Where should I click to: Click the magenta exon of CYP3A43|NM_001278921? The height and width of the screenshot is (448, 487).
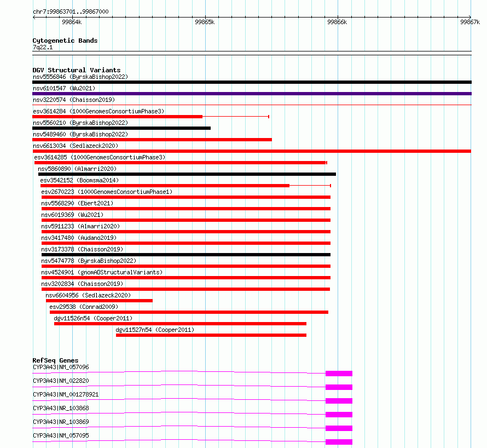coord(339,401)
